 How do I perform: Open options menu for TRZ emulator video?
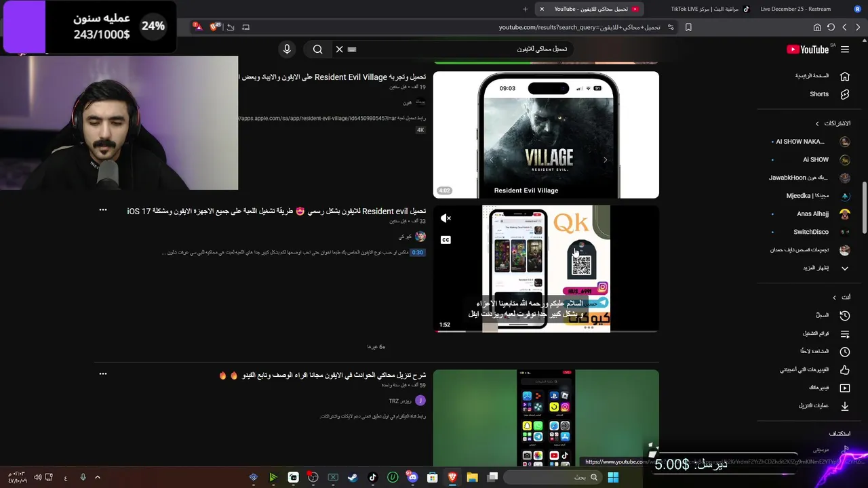103,373
